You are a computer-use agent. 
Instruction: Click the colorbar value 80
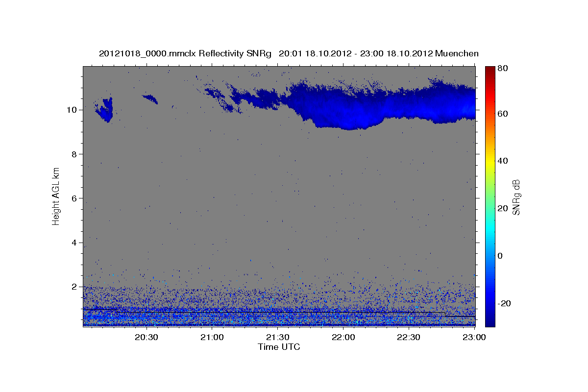coord(503,68)
